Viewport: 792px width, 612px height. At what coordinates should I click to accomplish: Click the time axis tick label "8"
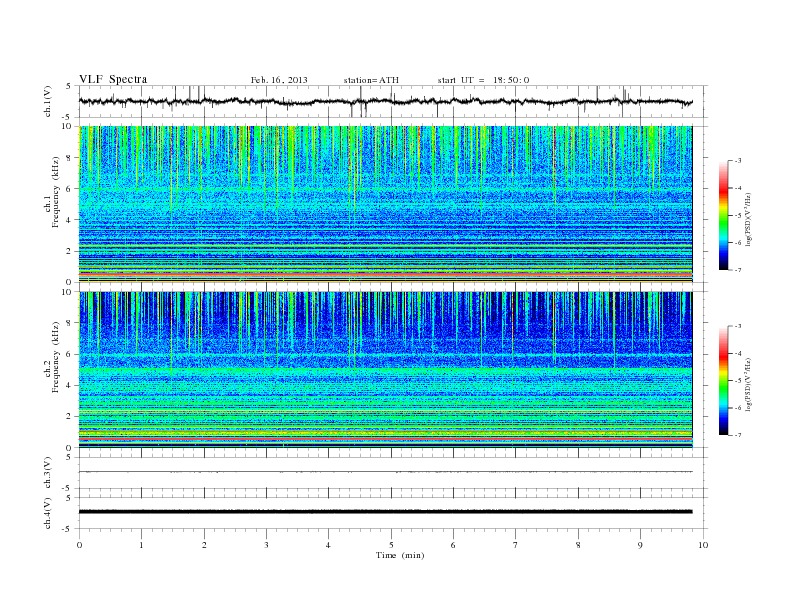tap(578, 545)
